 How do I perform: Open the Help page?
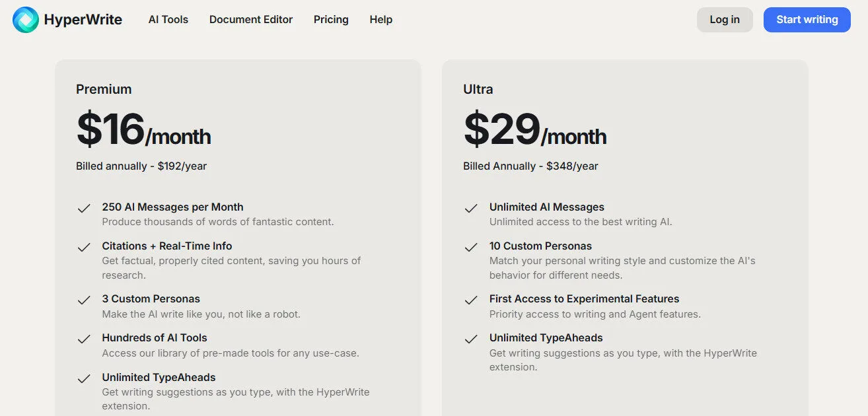click(x=380, y=20)
